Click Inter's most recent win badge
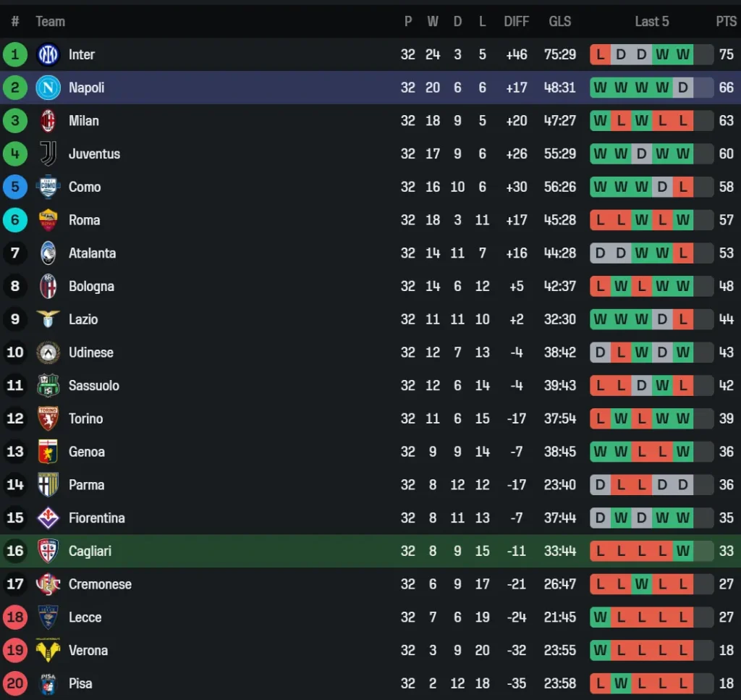Screen dimensions: 741x700 [x=683, y=54]
